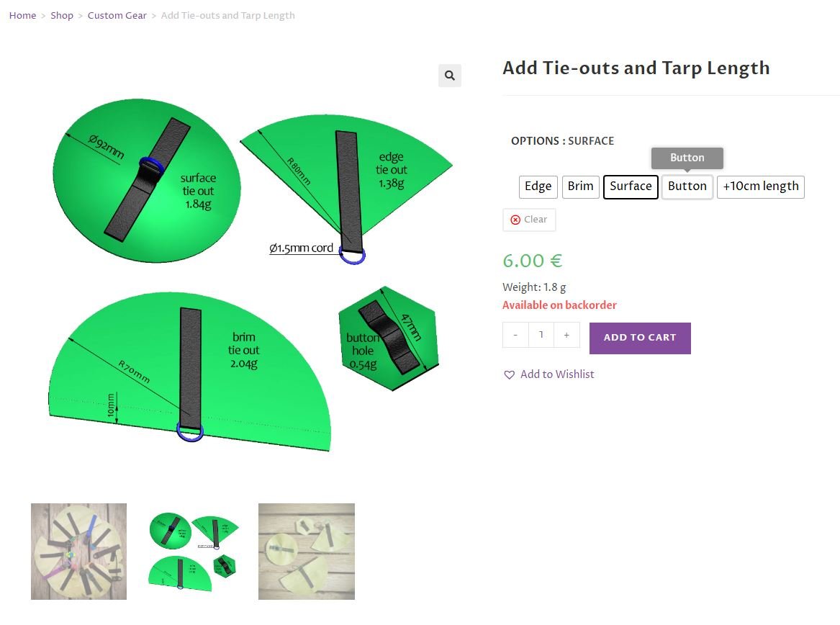Go to Shop breadcrumb link

pos(62,16)
